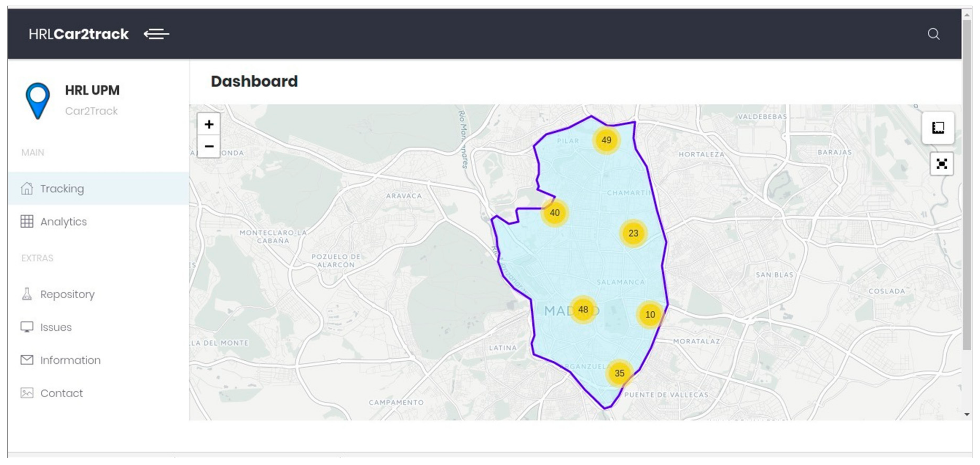The height and width of the screenshot is (465, 980).
Task: Open the Analytics page
Action: [63, 222]
